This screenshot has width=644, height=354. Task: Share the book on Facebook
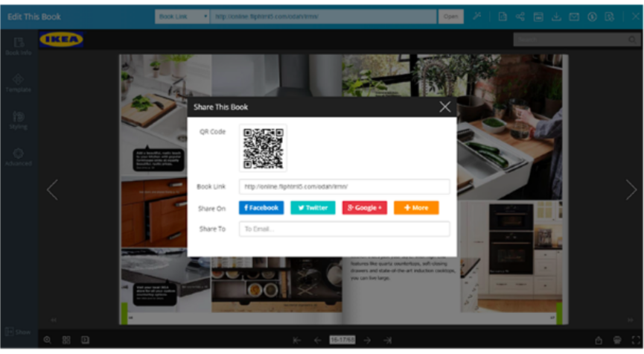[261, 208]
